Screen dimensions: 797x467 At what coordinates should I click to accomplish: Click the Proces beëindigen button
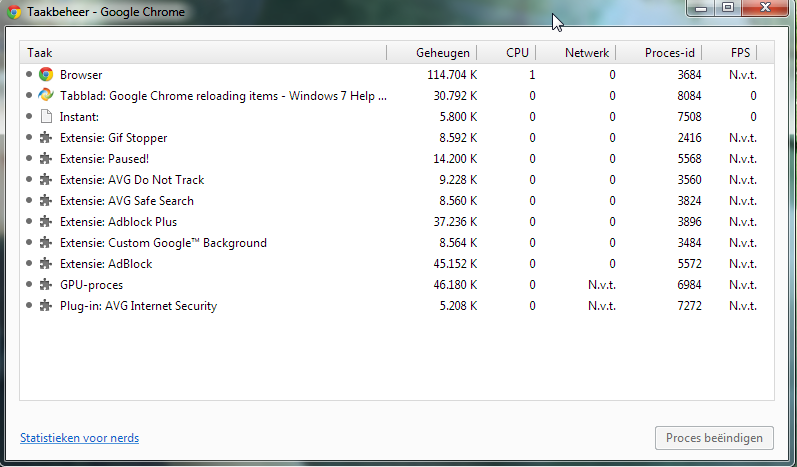click(x=714, y=438)
